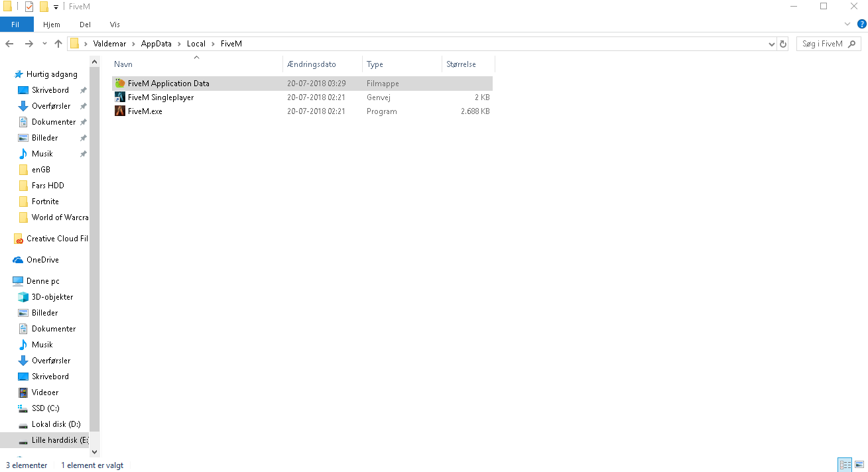Open Windows Explorer help question icon
Image resolution: width=868 pixels, height=472 pixels.
861,24
